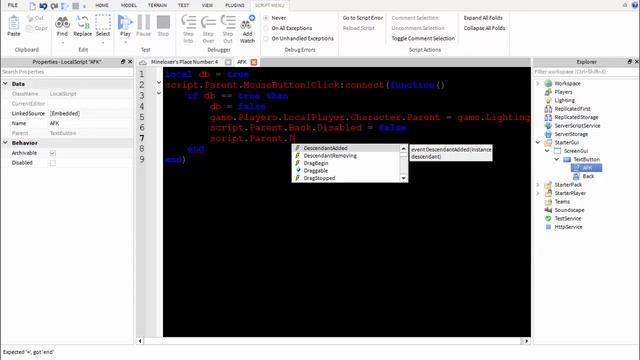Switch to the TEST ribbon tab
This screenshot has width=640, height=360.
point(183,5)
